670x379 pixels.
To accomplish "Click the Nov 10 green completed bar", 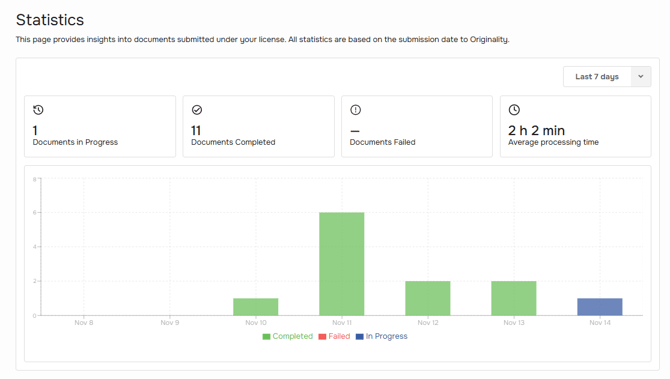I will (x=256, y=307).
